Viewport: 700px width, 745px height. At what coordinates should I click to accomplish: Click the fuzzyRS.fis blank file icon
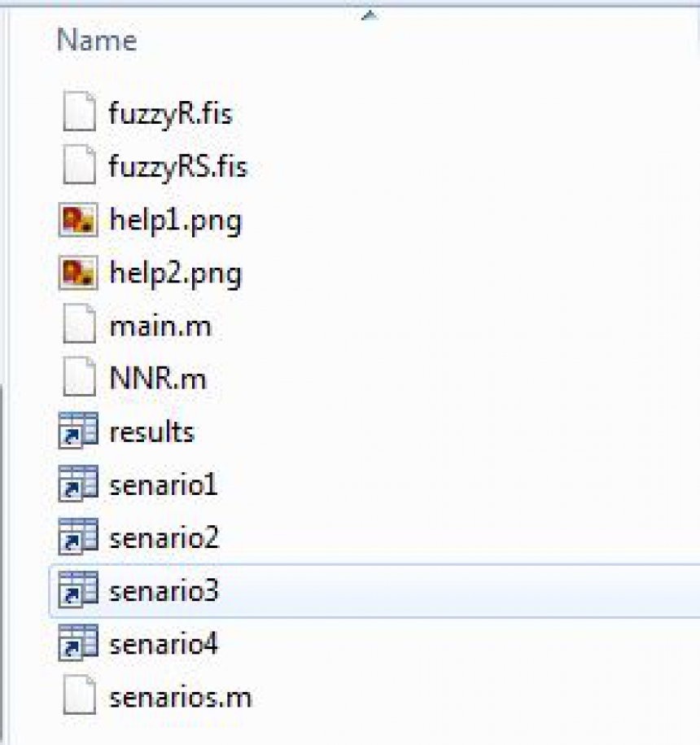79,164
